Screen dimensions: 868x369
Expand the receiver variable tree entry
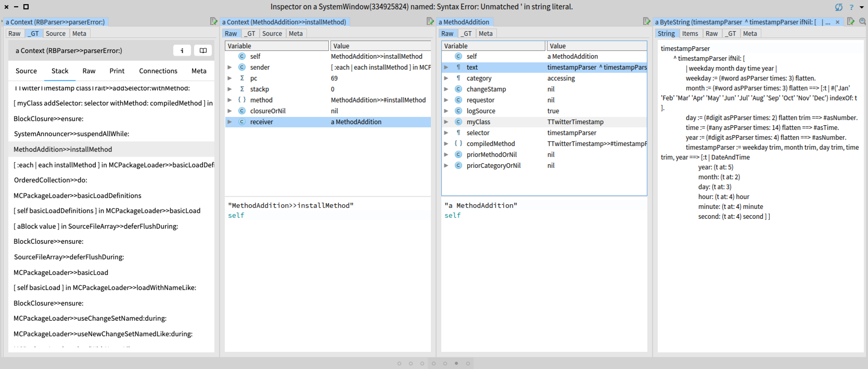pyautogui.click(x=230, y=122)
